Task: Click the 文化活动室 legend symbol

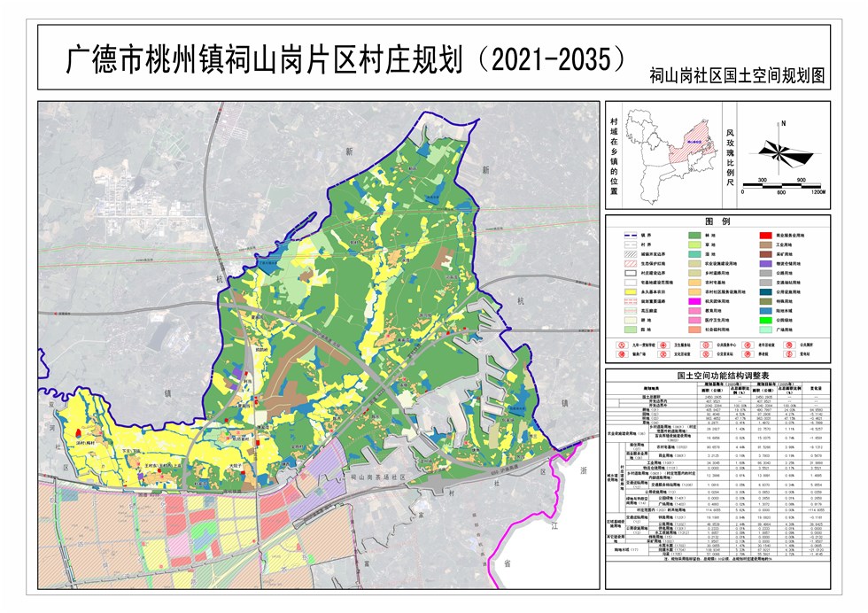Action: [663, 354]
